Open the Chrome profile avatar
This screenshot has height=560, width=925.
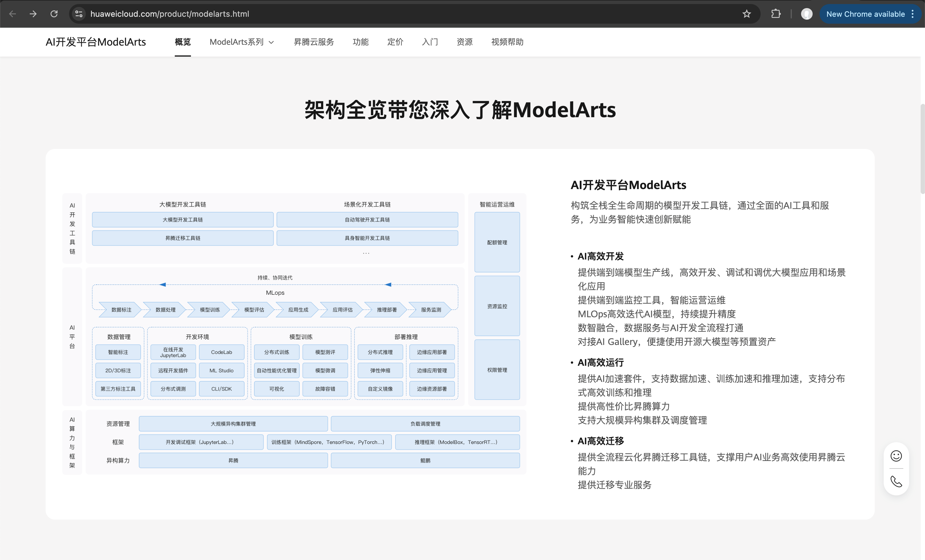[806, 14]
